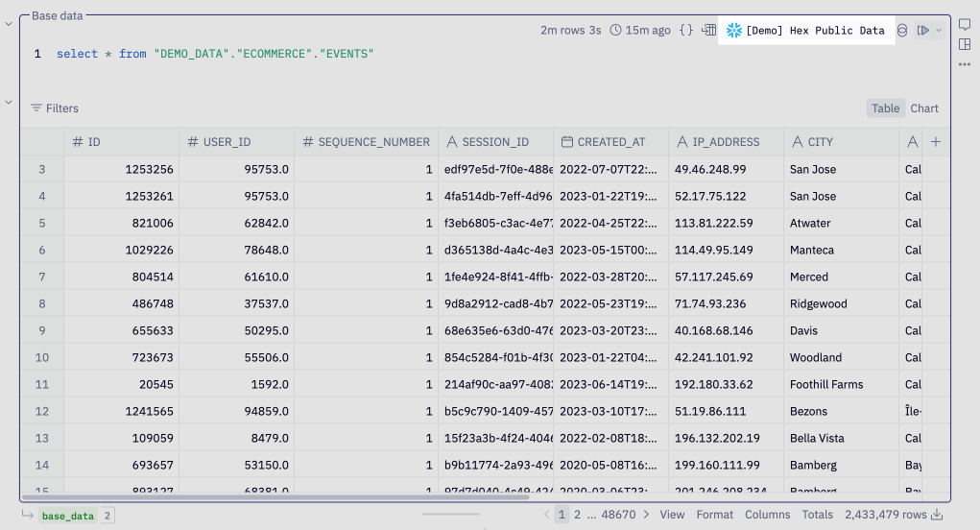This screenshot has width=980, height=530.
Task: Go to the previous page arrow
Action: [x=546, y=515]
